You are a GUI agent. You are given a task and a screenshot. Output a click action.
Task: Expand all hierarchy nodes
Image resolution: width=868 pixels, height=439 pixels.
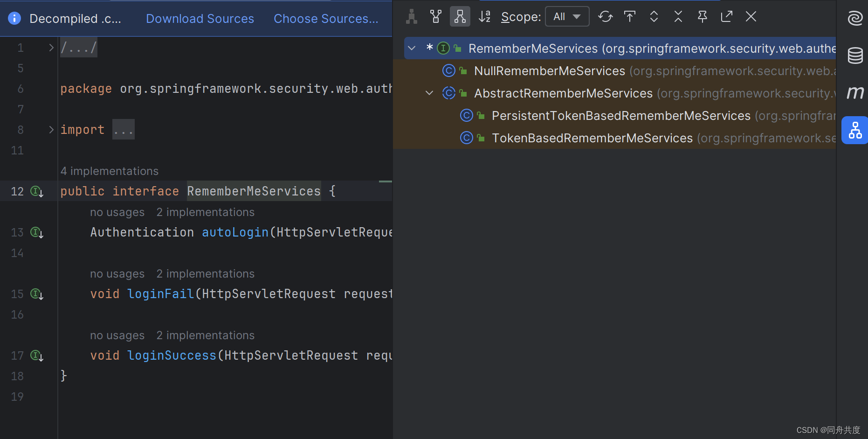654,17
